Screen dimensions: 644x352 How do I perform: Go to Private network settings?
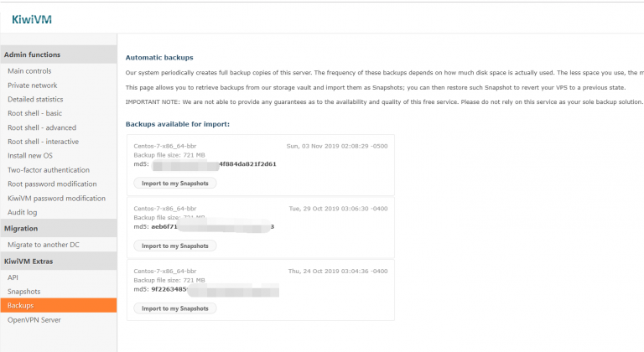[32, 85]
